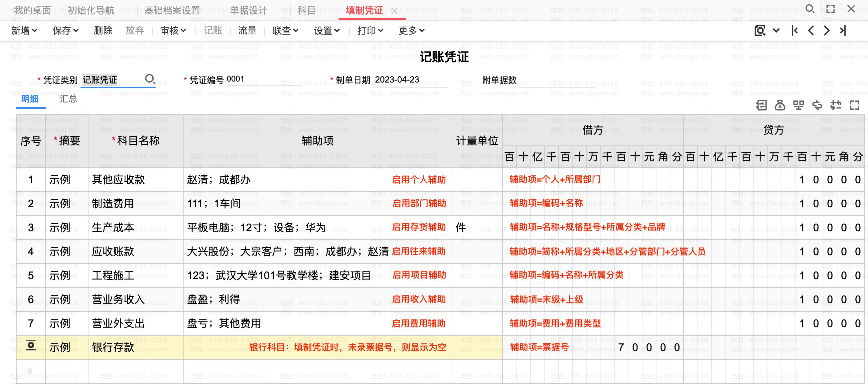Click the column settings icon above the table
The height and width of the screenshot is (384, 868).
click(836, 105)
